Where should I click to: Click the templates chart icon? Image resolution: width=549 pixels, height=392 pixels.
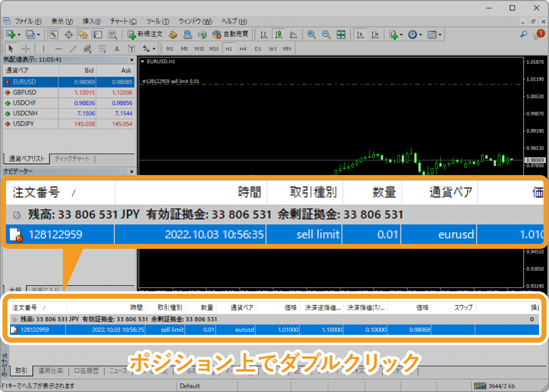432,34
